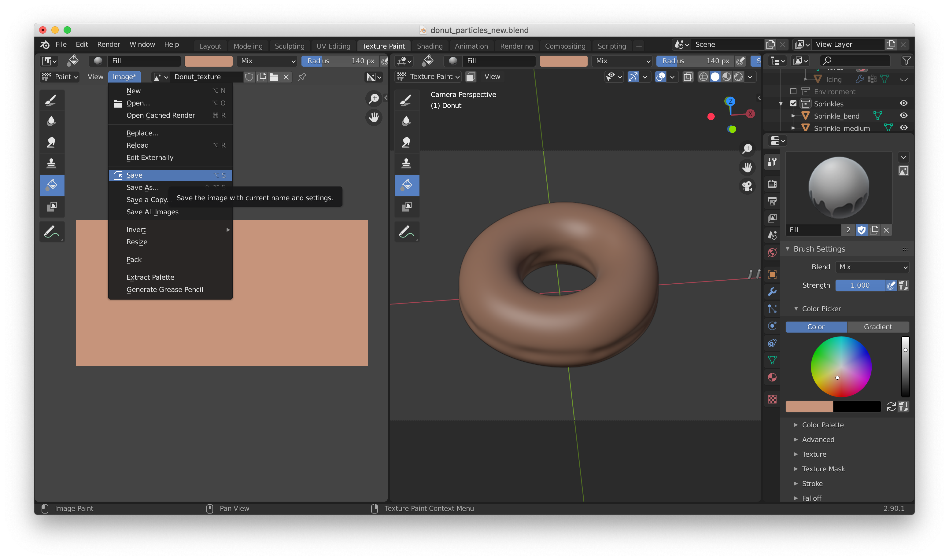Select the Smear tool in 3D viewport toolbar
The height and width of the screenshot is (560, 949).
pos(406,143)
